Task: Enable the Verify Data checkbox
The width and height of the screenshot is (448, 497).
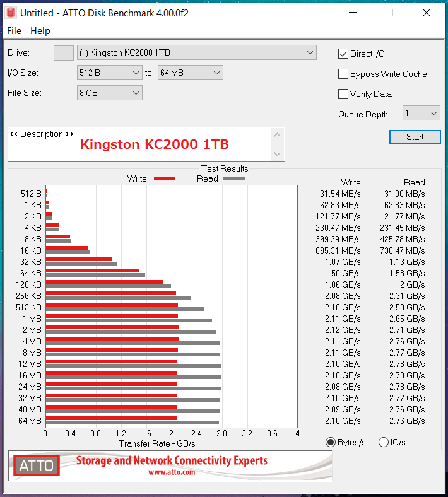Action: [343, 94]
